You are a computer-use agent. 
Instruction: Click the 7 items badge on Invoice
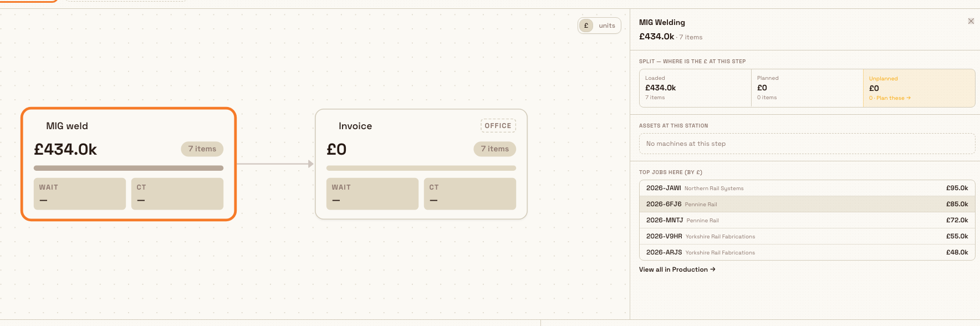point(495,149)
